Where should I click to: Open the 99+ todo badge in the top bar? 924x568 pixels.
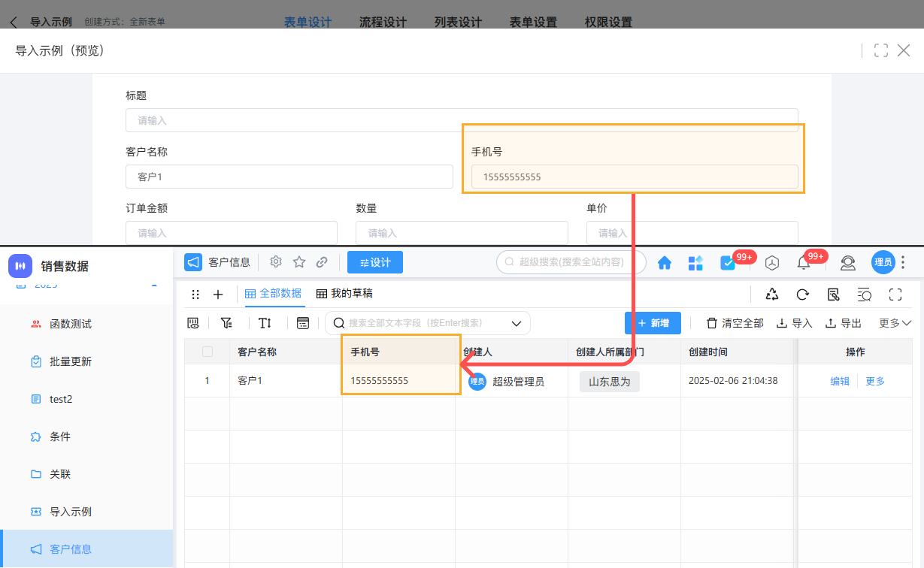726,263
